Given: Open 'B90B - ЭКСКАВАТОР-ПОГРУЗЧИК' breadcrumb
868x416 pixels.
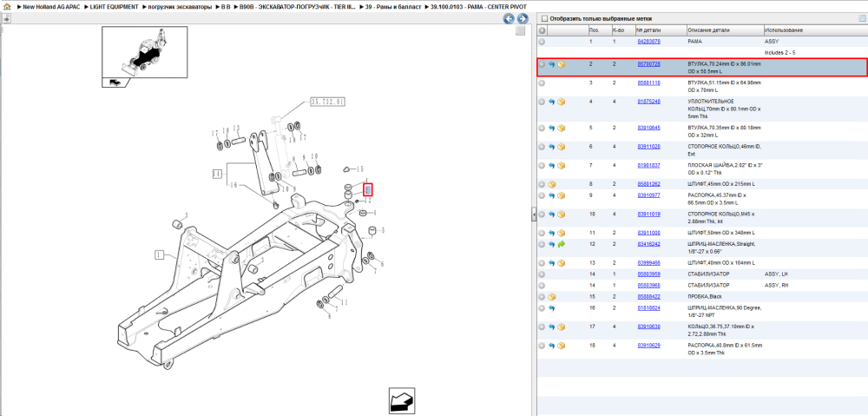Looking at the screenshot, I should click(x=297, y=7).
